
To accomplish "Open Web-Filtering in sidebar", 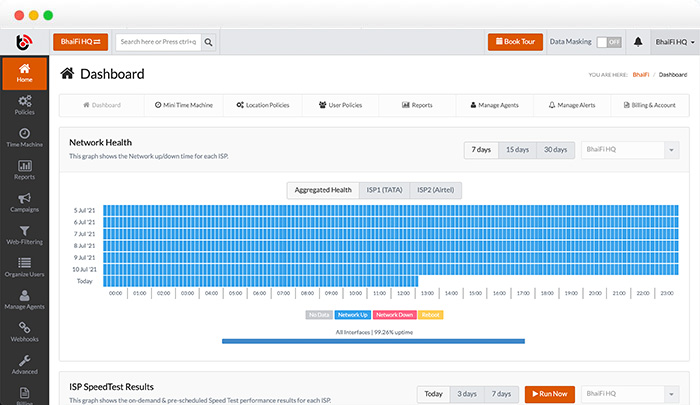I will pos(25,236).
